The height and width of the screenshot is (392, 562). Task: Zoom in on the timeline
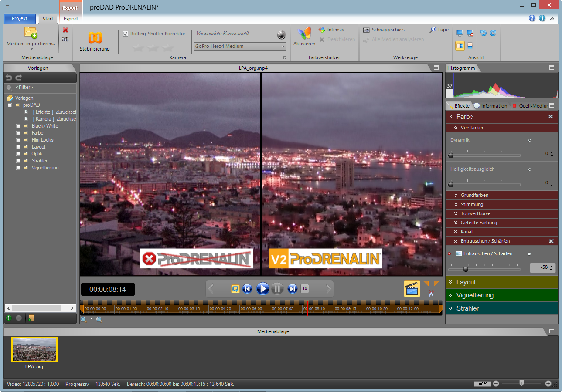[x=84, y=319]
